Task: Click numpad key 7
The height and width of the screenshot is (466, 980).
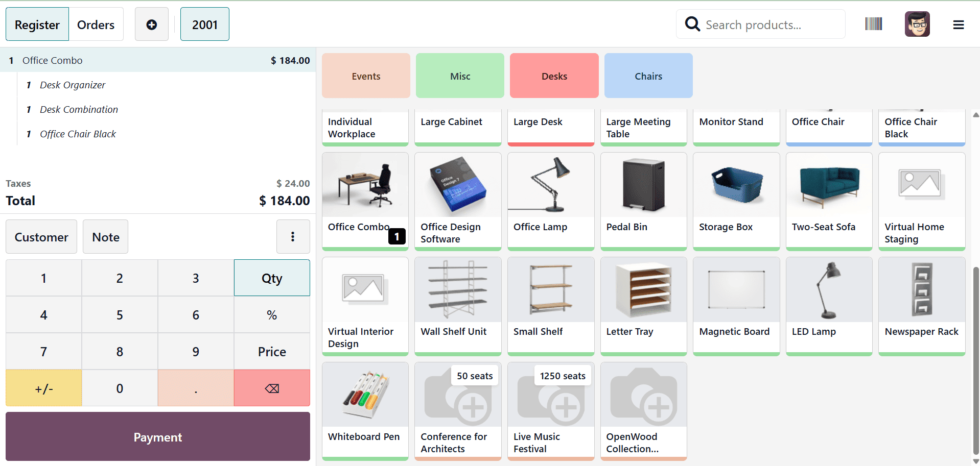Action: 44,352
